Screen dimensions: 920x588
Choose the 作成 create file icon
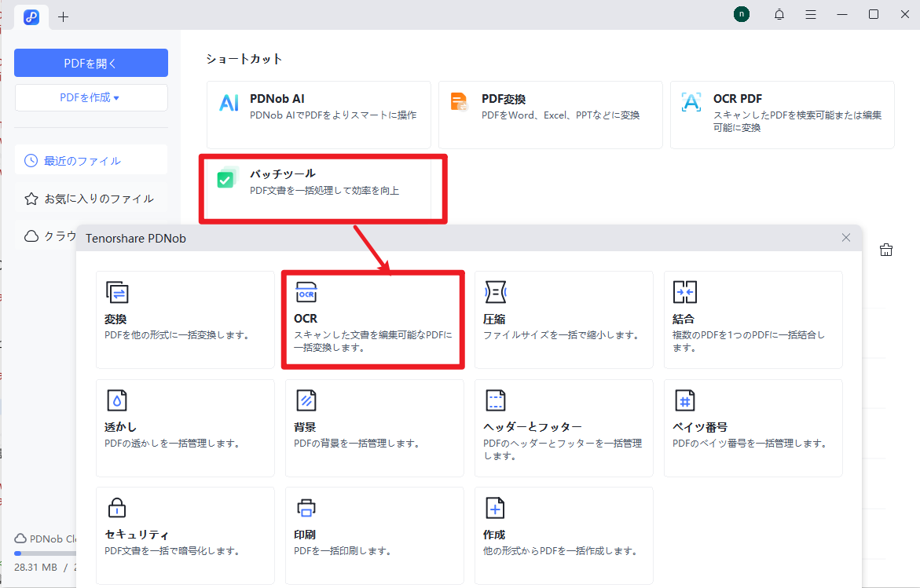tap(495, 508)
